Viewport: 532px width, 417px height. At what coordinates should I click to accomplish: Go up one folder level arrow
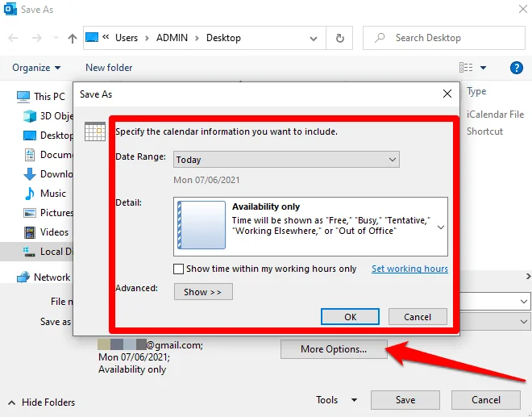[72, 38]
